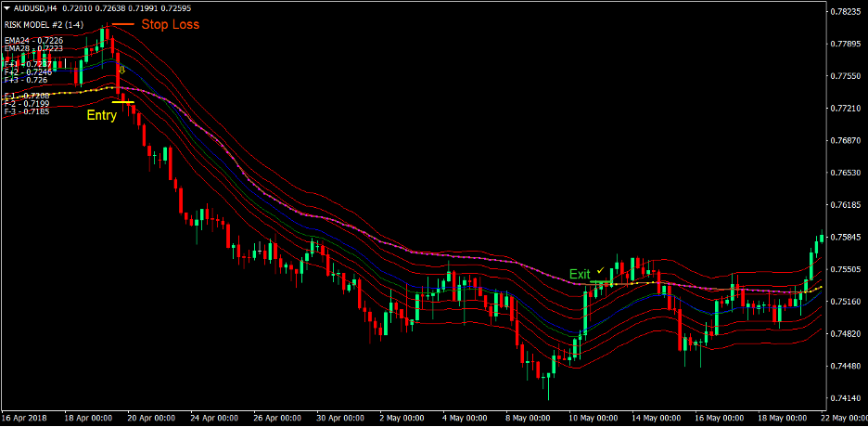This screenshot has height=427, width=868.
Task: Click the 0.74140 price at the scale bottom
Action: (847, 398)
